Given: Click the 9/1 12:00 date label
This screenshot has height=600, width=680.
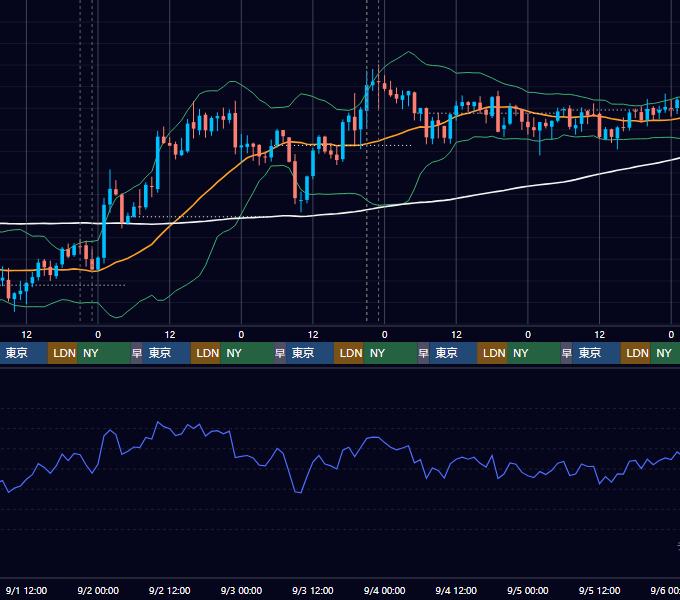Looking at the screenshot, I should pyautogui.click(x=26, y=590).
